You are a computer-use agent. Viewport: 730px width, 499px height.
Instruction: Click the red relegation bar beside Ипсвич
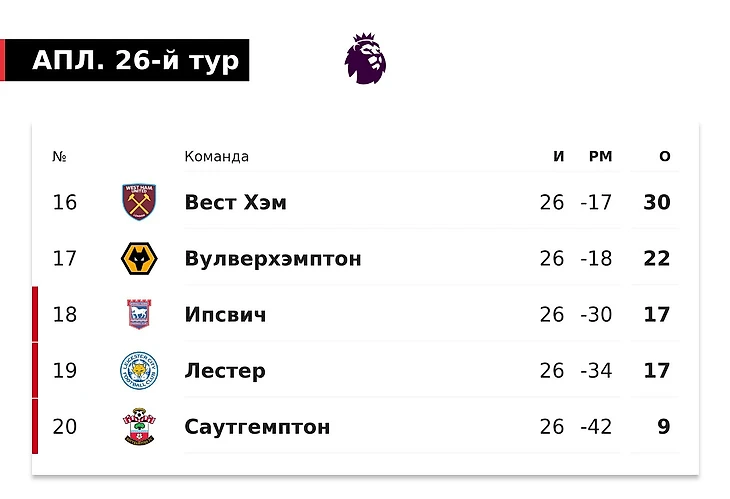(x=35, y=315)
